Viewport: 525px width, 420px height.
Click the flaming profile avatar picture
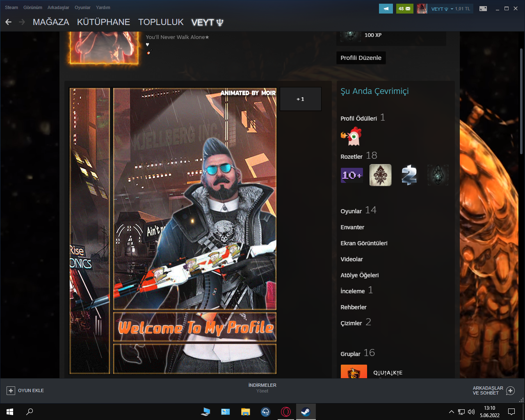point(104,48)
